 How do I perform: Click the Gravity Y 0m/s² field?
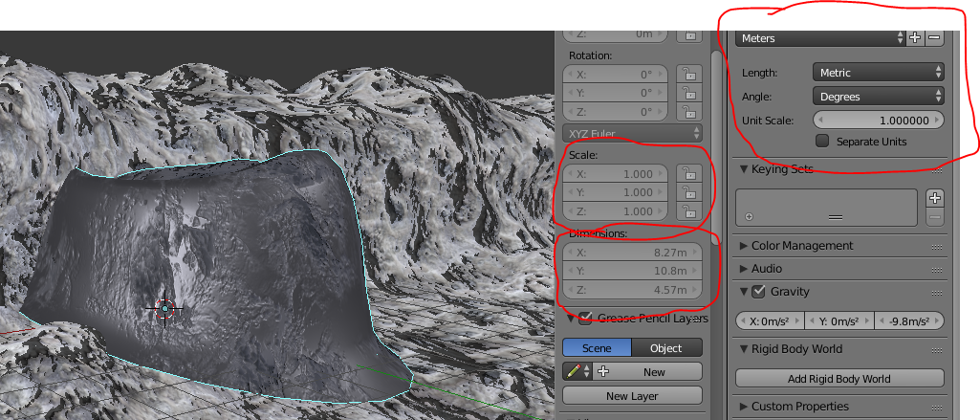(x=839, y=321)
